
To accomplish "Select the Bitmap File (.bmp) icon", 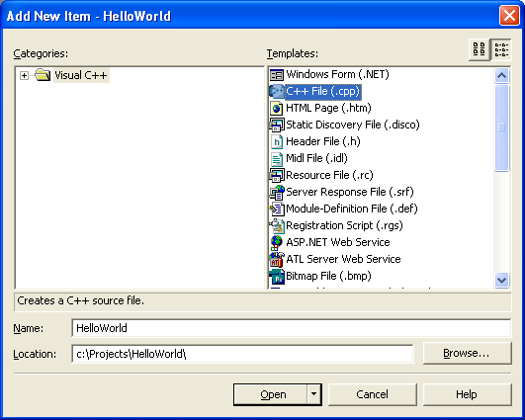I will [x=277, y=276].
